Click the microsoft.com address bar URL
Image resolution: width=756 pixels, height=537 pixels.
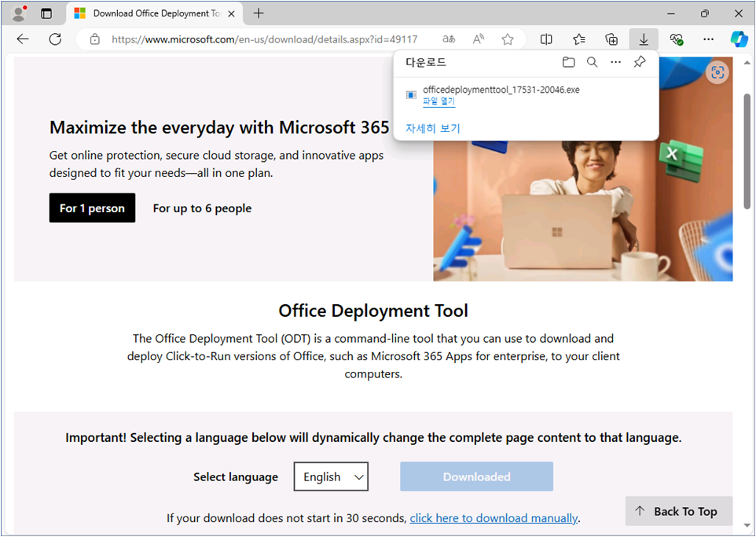click(265, 39)
